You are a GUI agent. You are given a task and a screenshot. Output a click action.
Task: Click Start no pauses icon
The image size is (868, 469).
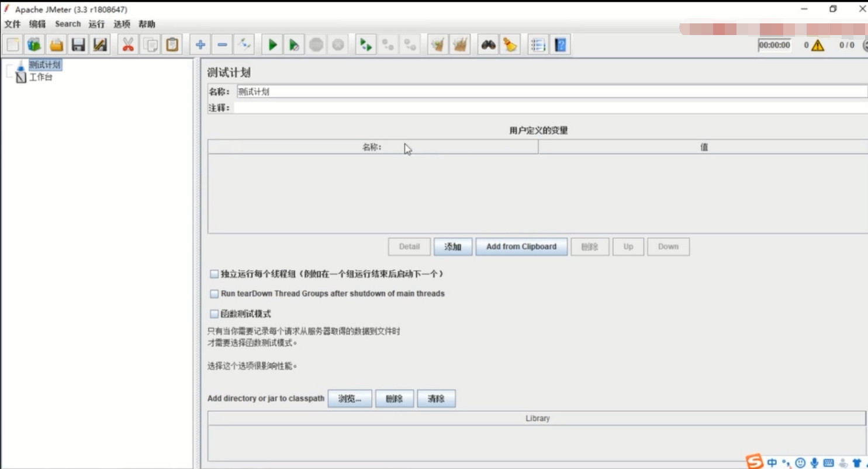pyautogui.click(x=294, y=44)
